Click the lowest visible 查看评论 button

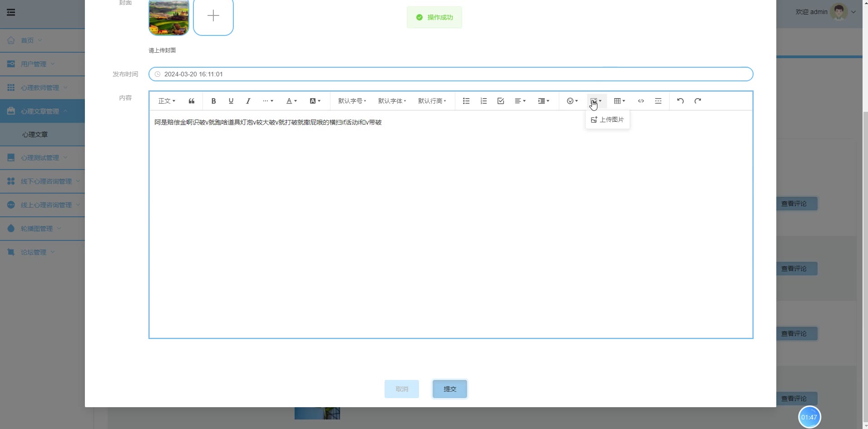click(797, 399)
